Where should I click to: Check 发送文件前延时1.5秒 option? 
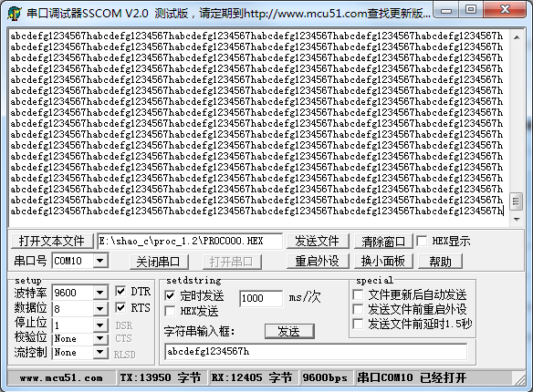pos(358,324)
